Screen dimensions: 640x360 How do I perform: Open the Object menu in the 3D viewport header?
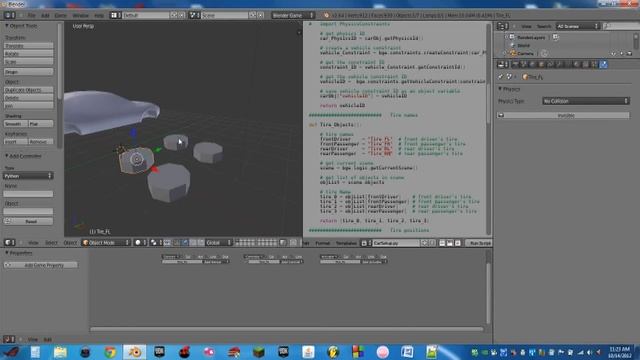click(70, 243)
